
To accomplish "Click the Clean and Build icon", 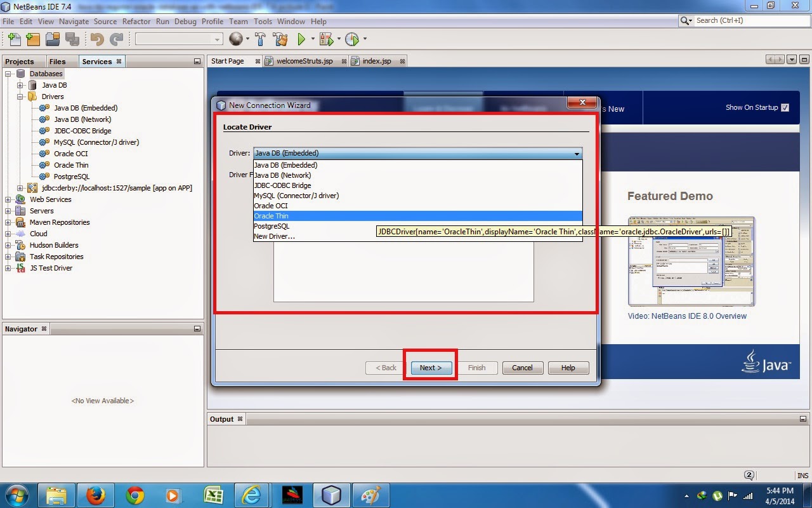I will [x=280, y=39].
